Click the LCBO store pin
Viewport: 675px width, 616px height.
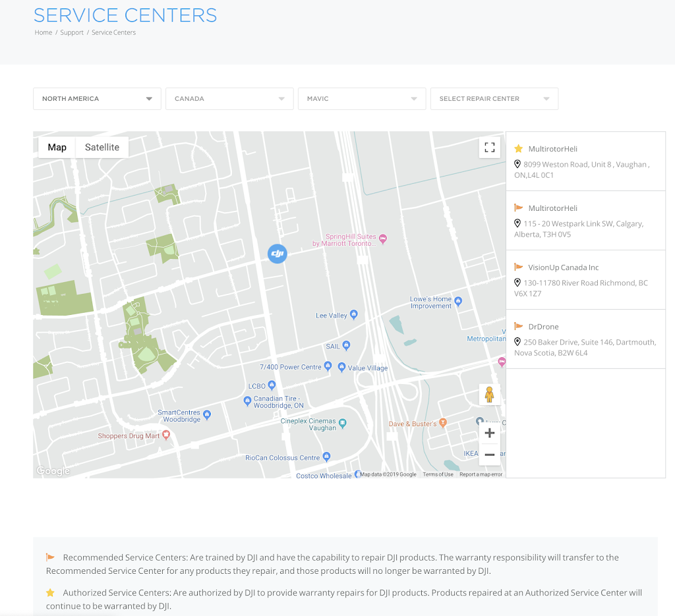(x=272, y=385)
